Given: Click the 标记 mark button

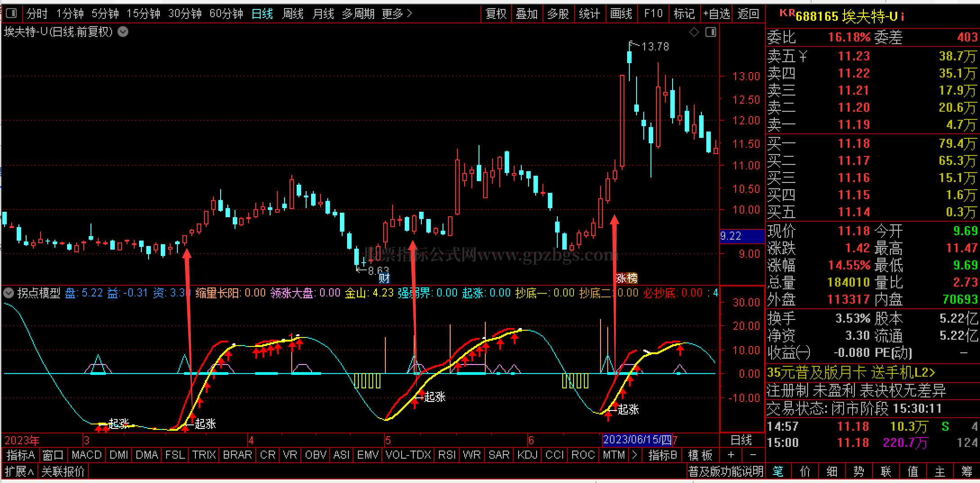Looking at the screenshot, I should tap(684, 14).
